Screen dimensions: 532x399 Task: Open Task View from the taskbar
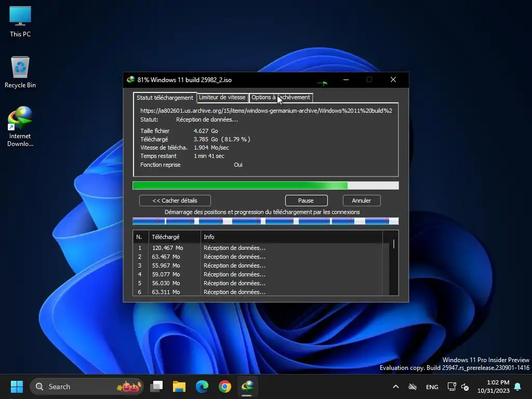157,387
